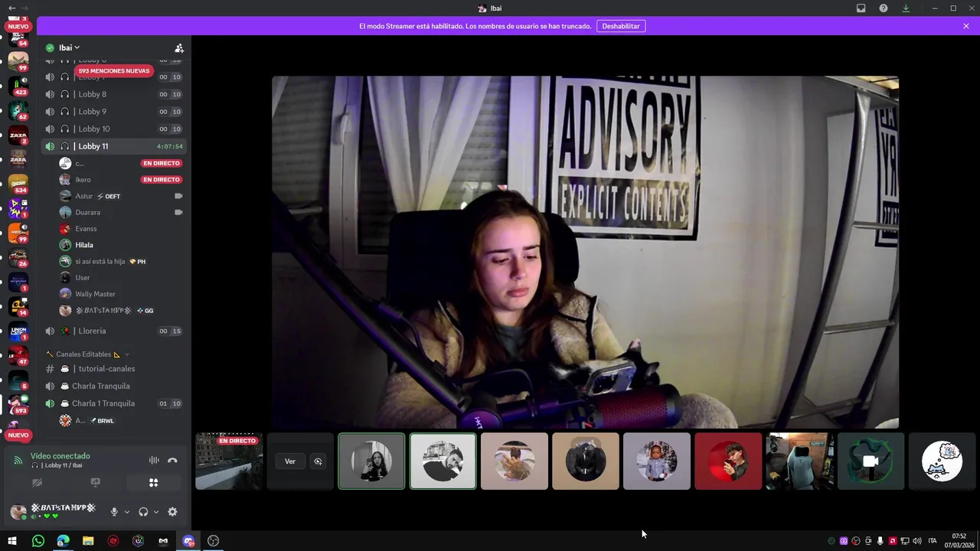The height and width of the screenshot is (551, 980).
Task: Join the Llorería voice channel
Action: click(113, 331)
